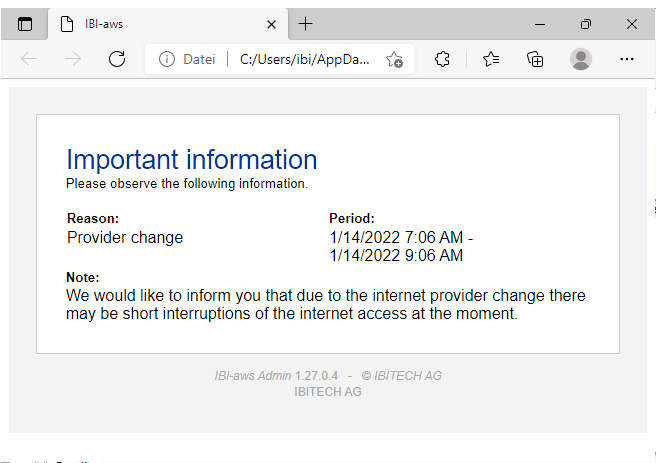Open the user profile avatar

coord(581,59)
